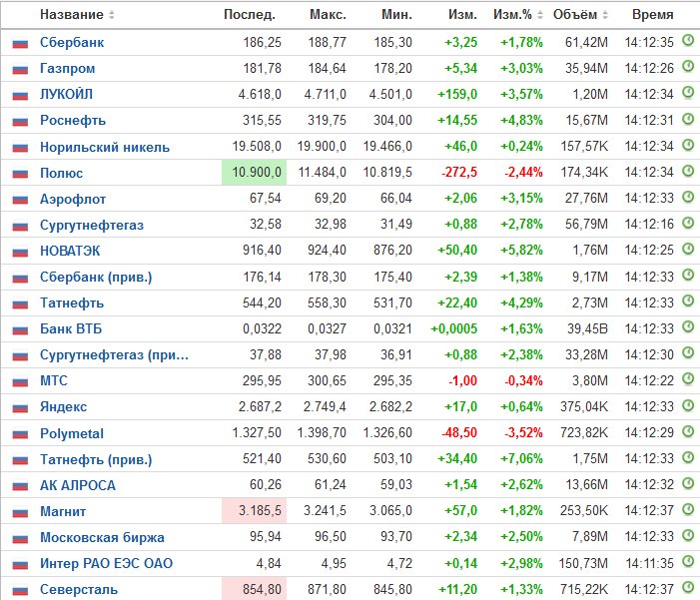This screenshot has width=700, height=600.
Task: Click the 14:11:35 time value
Action: (x=649, y=563)
